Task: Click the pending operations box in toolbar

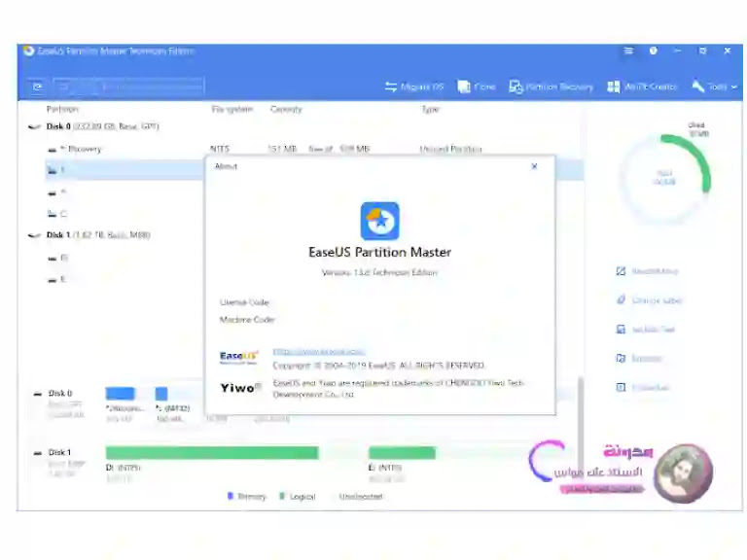Action: coord(128,87)
